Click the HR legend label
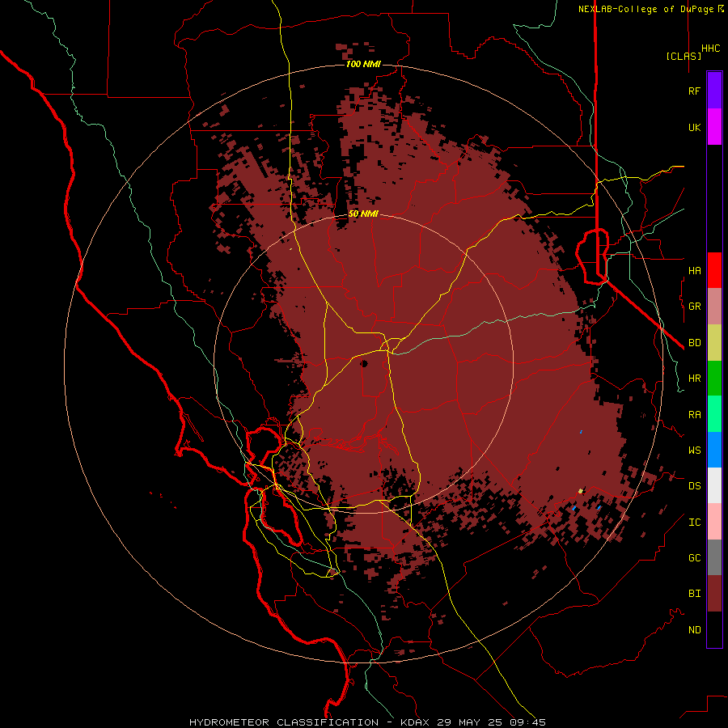Image resolution: width=728 pixels, height=728 pixels. 694,379
